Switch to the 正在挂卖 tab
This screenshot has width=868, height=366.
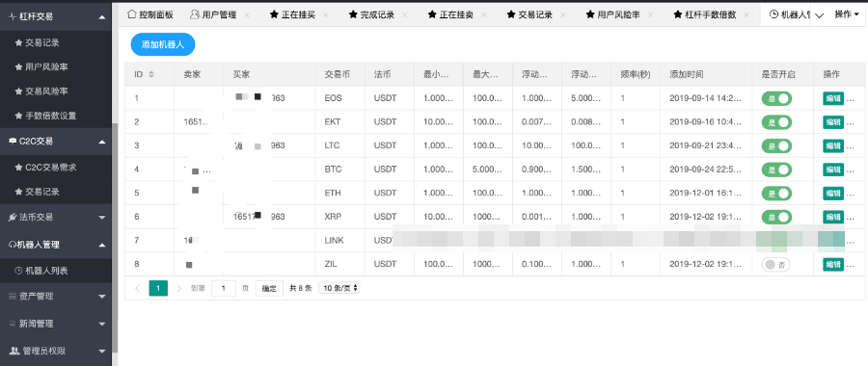(x=450, y=14)
